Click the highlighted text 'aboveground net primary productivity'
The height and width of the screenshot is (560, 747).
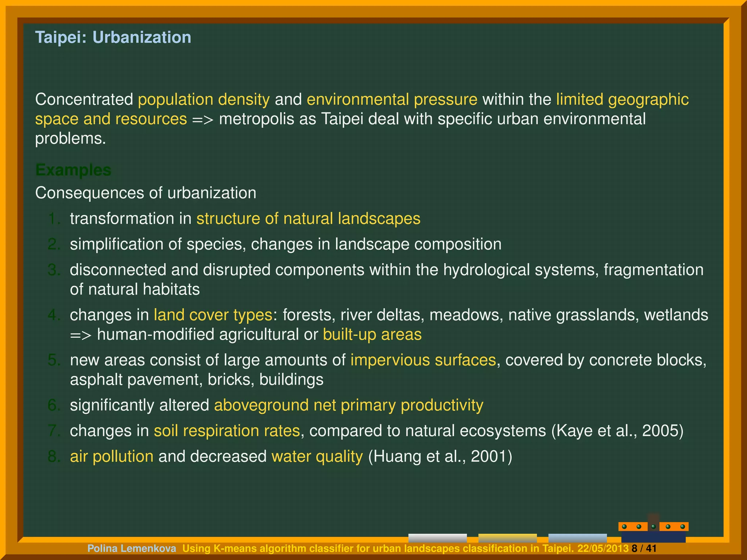click(x=348, y=405)
